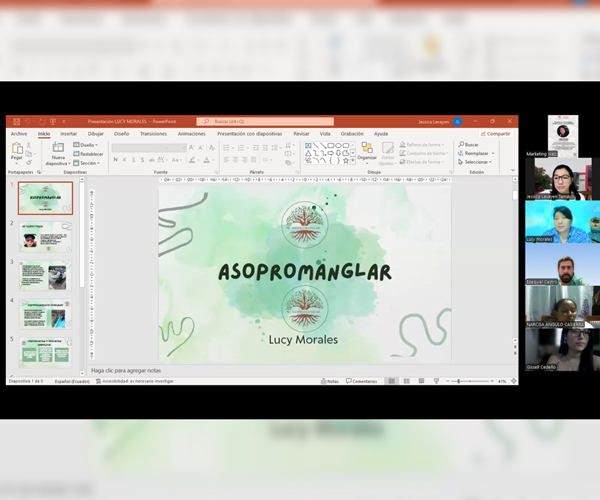Switch to the Dibujar tab
Screen dimensions: 600x500
tap(96, 134)
